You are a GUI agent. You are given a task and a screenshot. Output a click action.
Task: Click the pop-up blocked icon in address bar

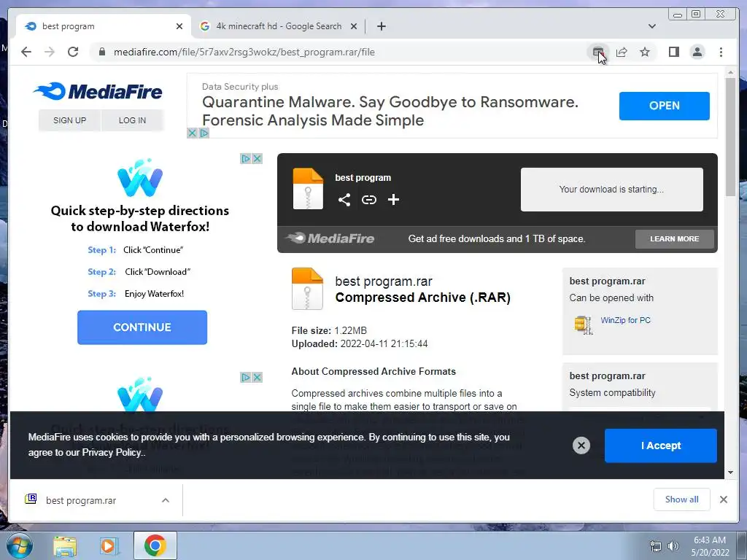click(598, 52)
